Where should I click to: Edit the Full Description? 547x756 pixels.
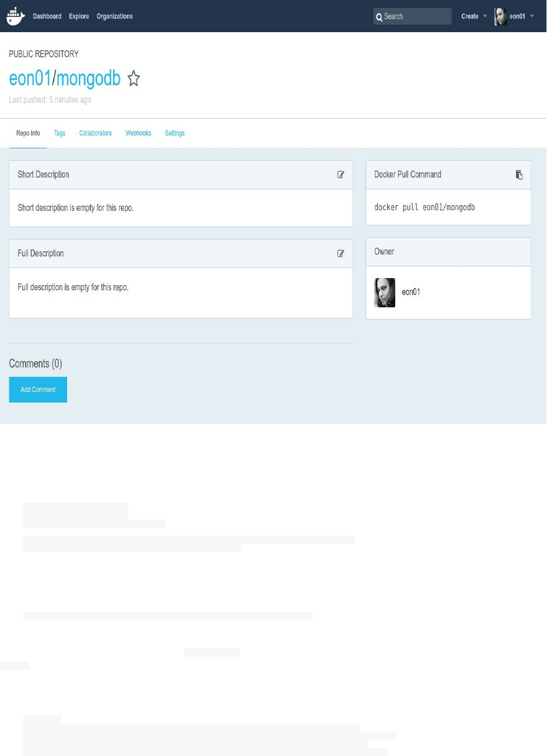341,254
